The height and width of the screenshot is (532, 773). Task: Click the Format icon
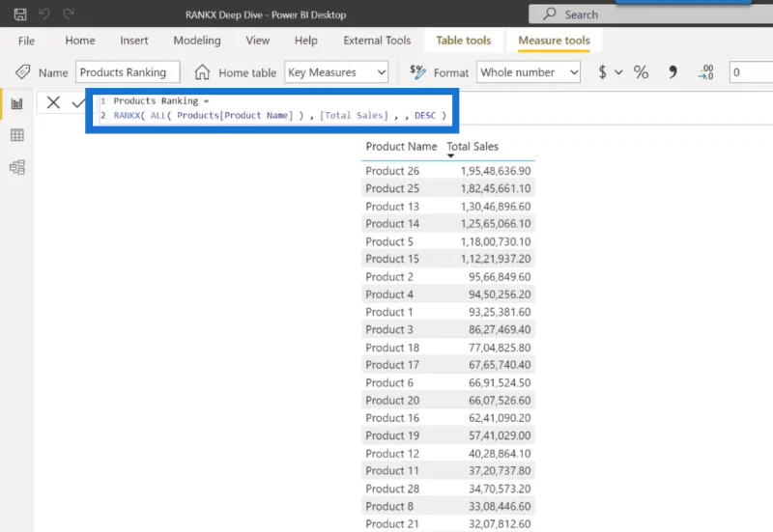[x=417, y=72]
